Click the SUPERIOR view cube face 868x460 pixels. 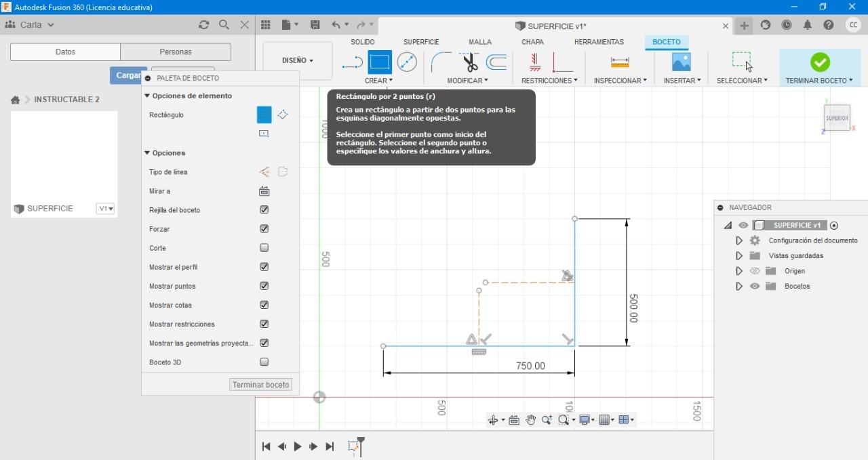(837, 118)
